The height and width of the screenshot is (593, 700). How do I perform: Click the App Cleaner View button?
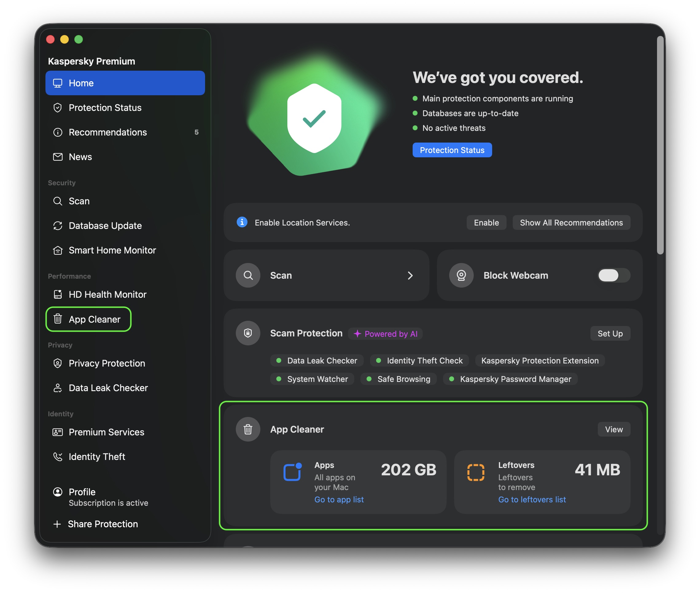pos(614,429)
